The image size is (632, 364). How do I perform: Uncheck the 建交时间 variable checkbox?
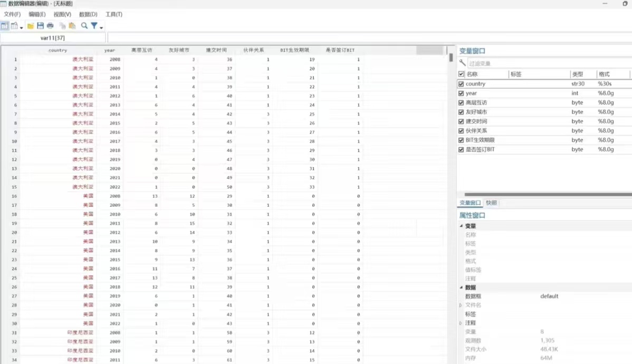point(461,121)
